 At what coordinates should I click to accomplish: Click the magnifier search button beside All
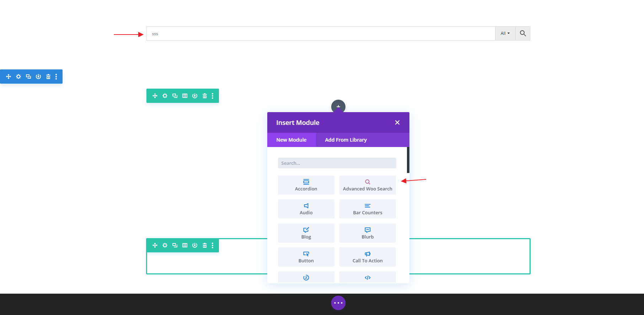click(x=523, y=33)
